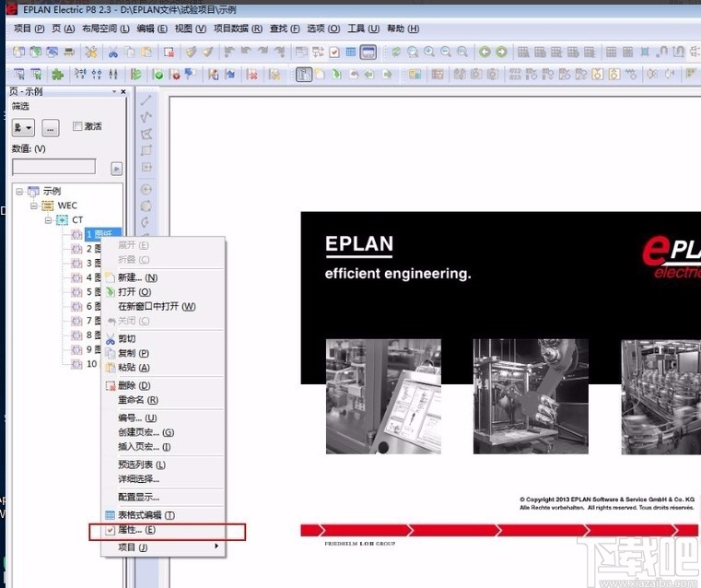Open the 布局空间 (L) menu
The height and width of the screenshot is (588, 701).
pyautogui.click(x=106, y=29)
